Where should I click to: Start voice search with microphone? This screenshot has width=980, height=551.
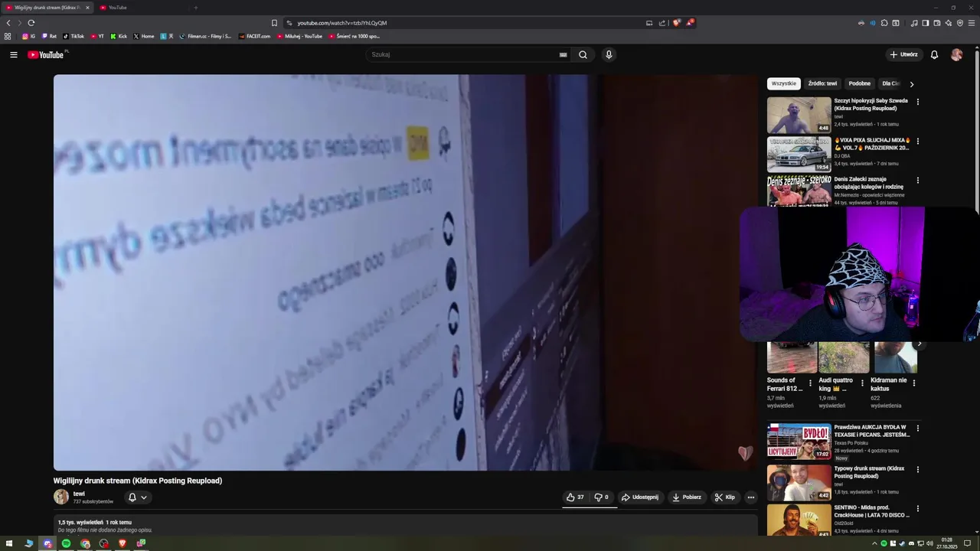(609, 54)
